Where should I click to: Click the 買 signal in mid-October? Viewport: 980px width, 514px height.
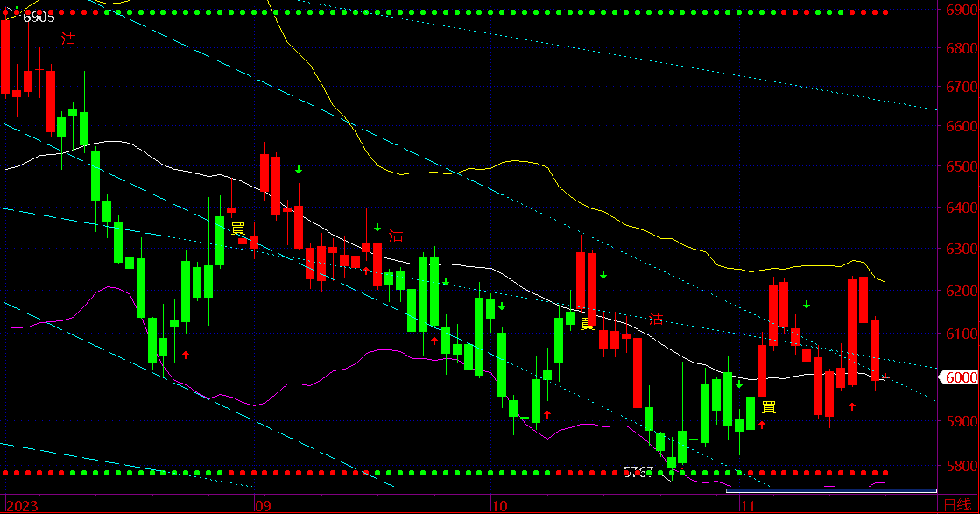pos(589,324)
